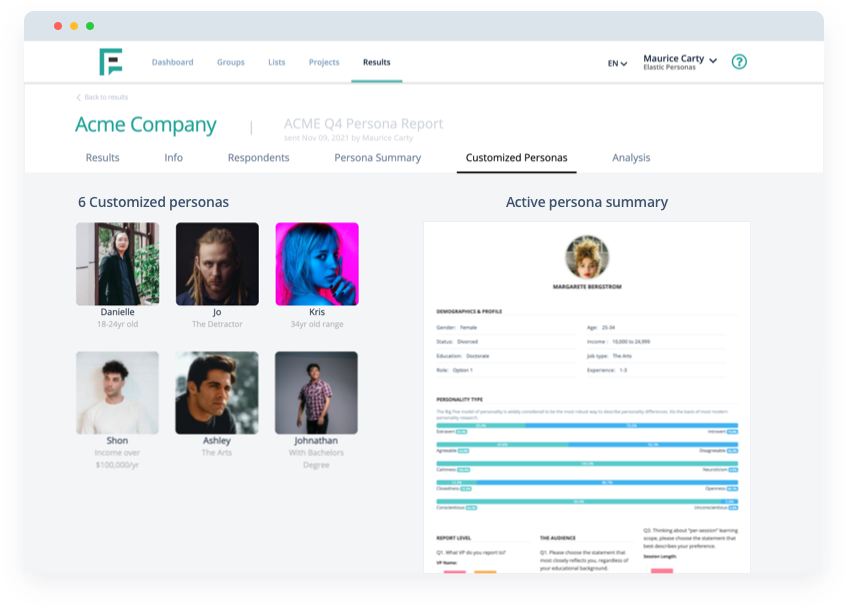Click the Conscientious–Unconscientious personality bar
Image resolution: width=847 pixels, height=607 pixels.
pos(587,502)
